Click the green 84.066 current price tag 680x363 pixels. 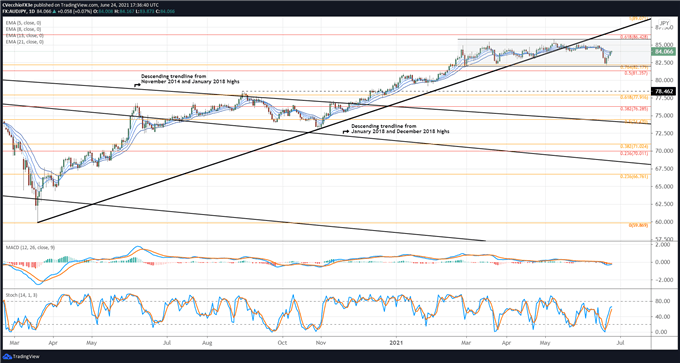664,52
